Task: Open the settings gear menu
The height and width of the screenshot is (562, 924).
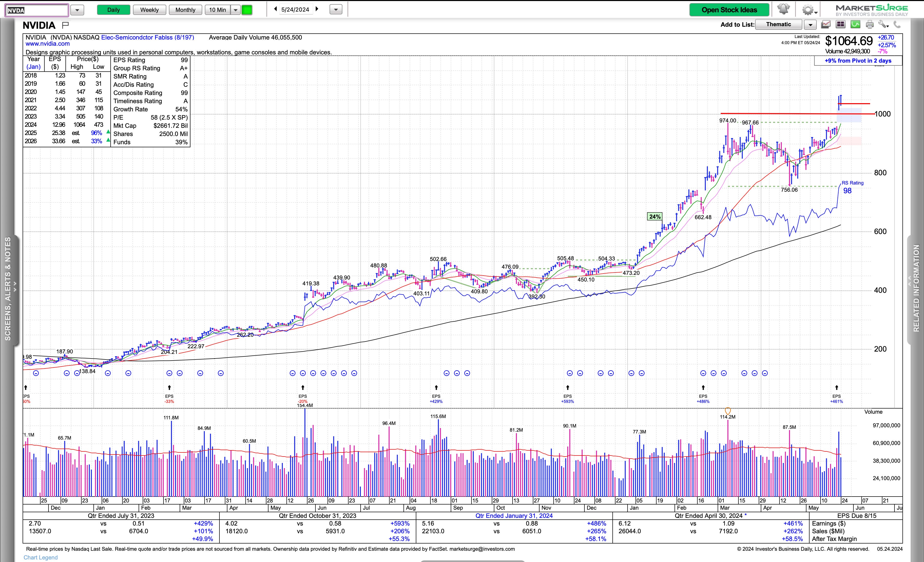Action: [x=808, y=10]
